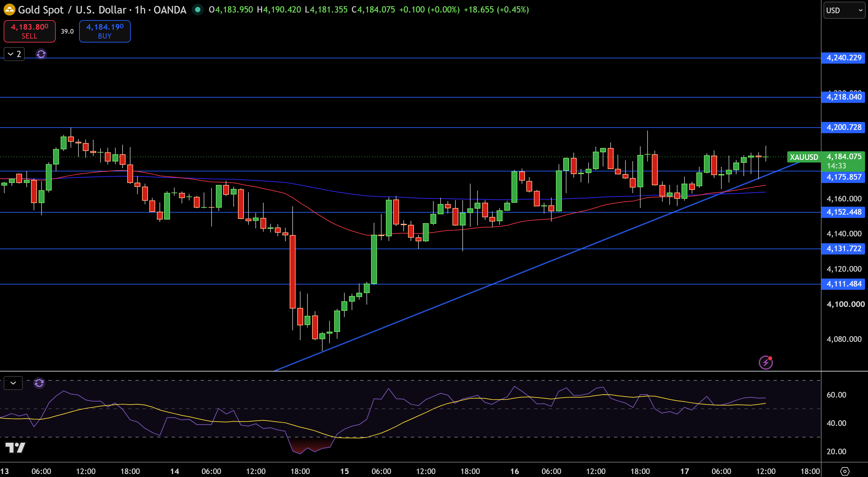Click the 15 date marker on time axis
Image resolution: width=868 pixels, height=477 pixels.
tap(344, 471)
